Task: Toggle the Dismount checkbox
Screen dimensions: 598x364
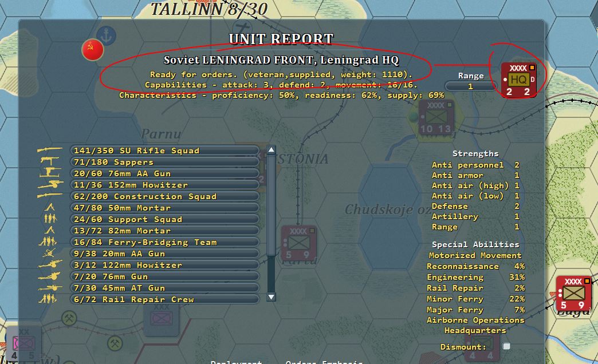Action: click(x=506, y=346)
